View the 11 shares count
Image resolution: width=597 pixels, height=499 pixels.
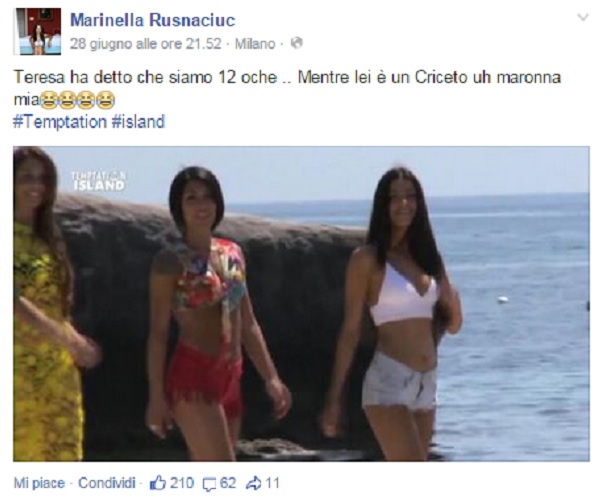coord(272,483)
